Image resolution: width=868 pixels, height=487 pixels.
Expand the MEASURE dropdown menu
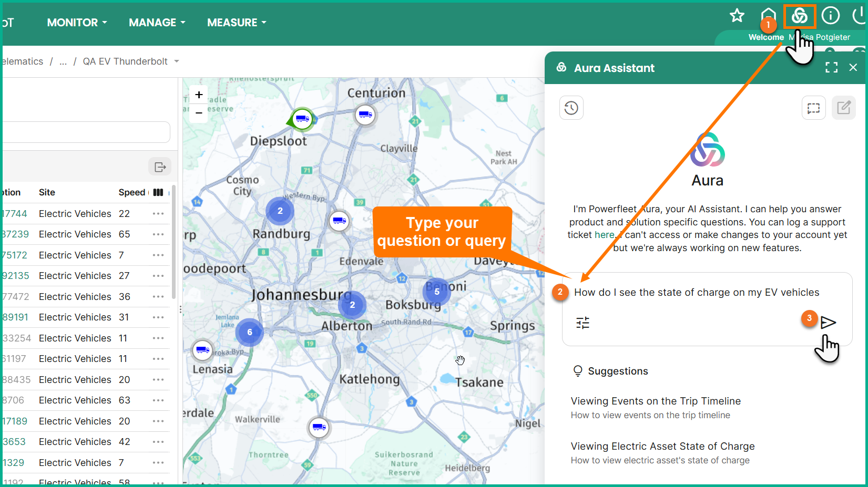coord(237,23)
